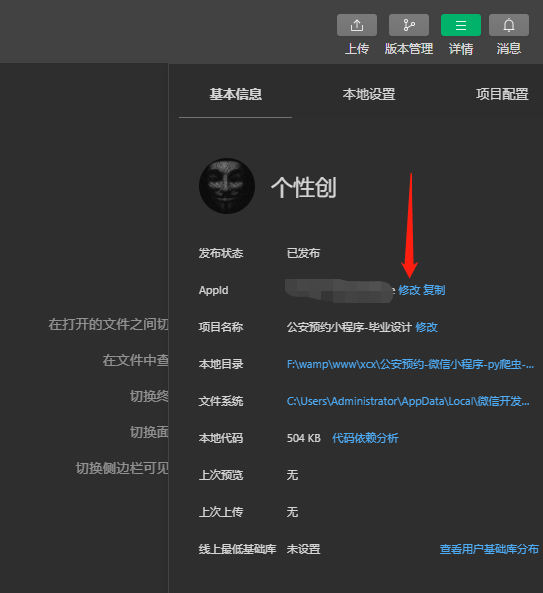543x593 pixels.
Task: Click the 在打开的文件之间切 hint text
Action: [x=108, y=324]
